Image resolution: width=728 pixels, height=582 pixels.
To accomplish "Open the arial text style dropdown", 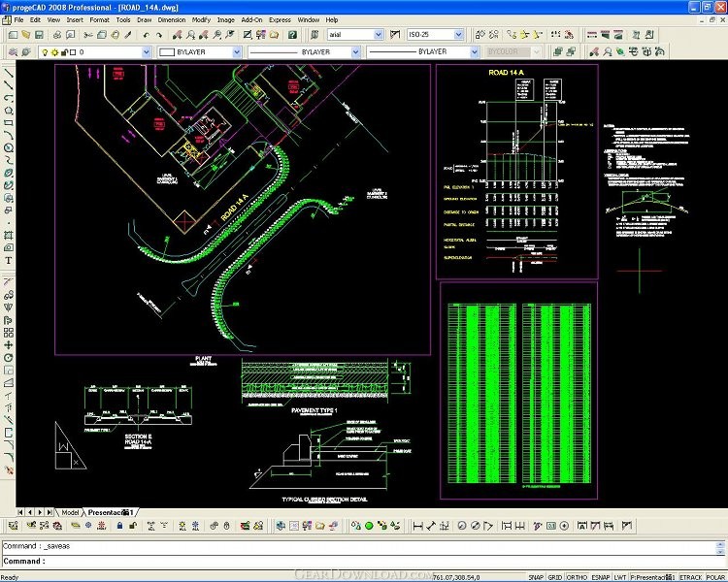I will pos(379,35).
